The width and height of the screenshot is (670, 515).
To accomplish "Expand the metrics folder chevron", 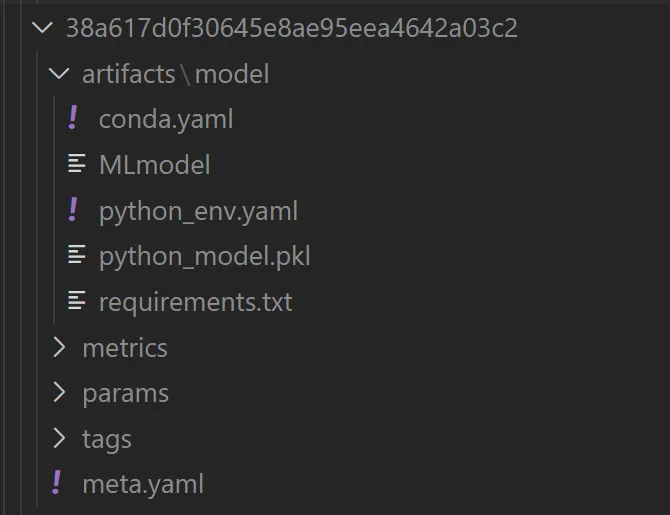I will tap(59, 347).
